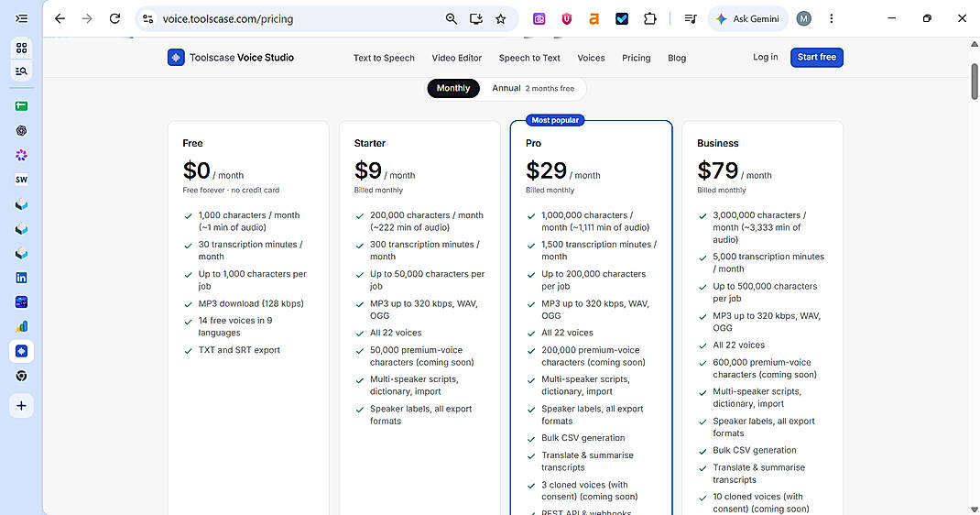980x515 pixels.
Task: Open Voices nav link
Action: point(591,58)
